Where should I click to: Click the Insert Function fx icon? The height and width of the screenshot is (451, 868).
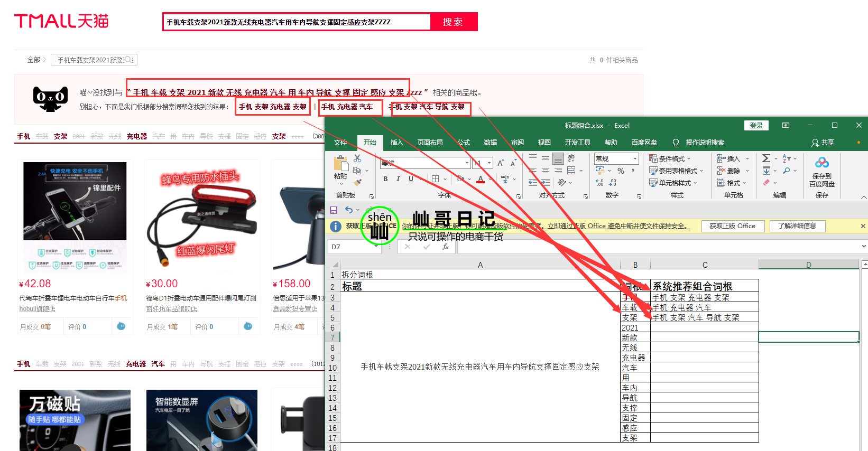pyautogui.click(x=446, y=247)
